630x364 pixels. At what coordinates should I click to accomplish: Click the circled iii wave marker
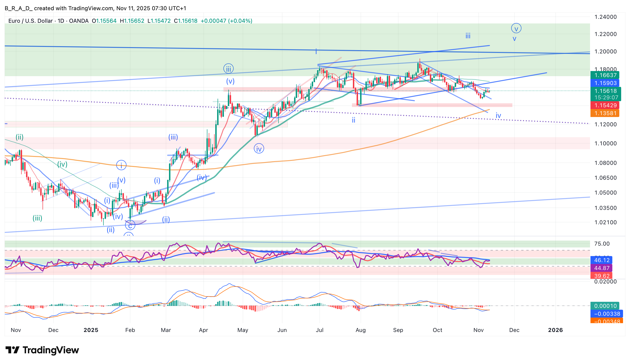[228, 69]
